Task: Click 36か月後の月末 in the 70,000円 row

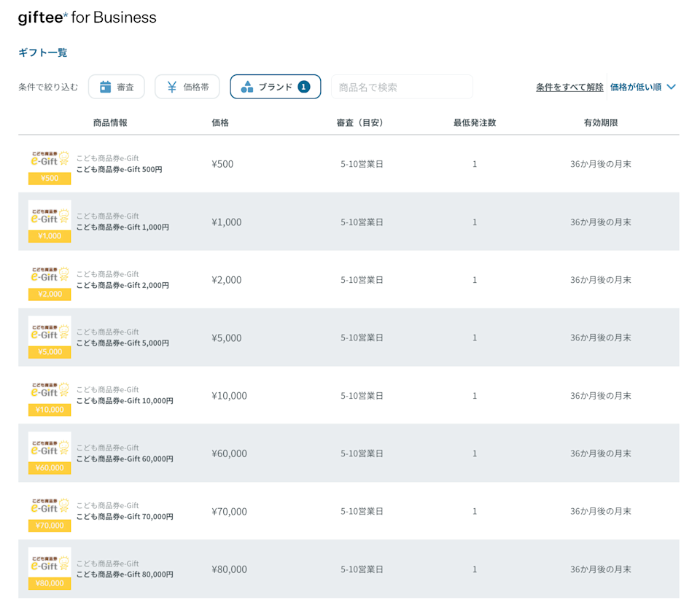Action: [x=600, y=512]
